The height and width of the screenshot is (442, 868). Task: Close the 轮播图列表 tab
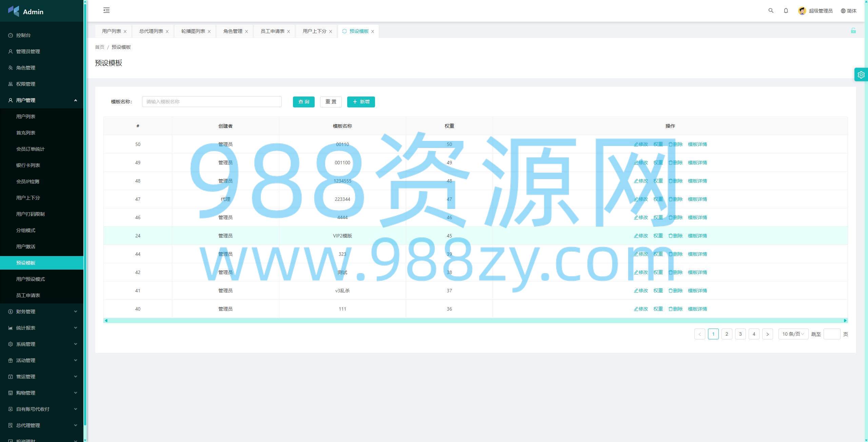click(209, 31)
